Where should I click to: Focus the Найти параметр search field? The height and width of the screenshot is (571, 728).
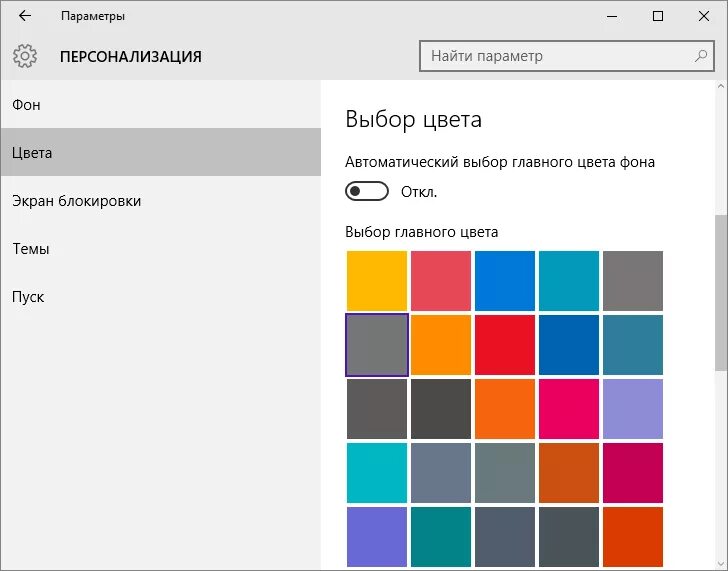[x=566, y=56]
